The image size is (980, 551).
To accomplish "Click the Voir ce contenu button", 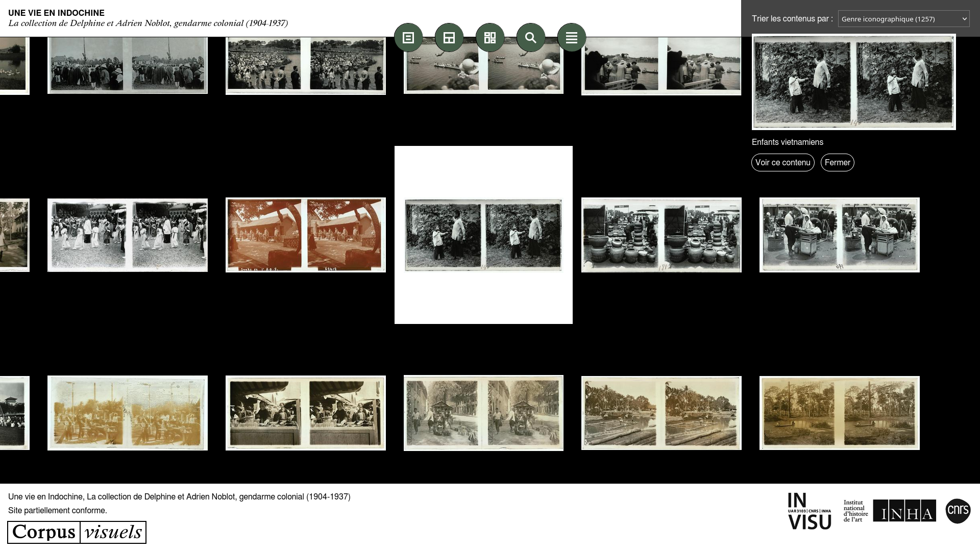I will [x=782, y=162].
